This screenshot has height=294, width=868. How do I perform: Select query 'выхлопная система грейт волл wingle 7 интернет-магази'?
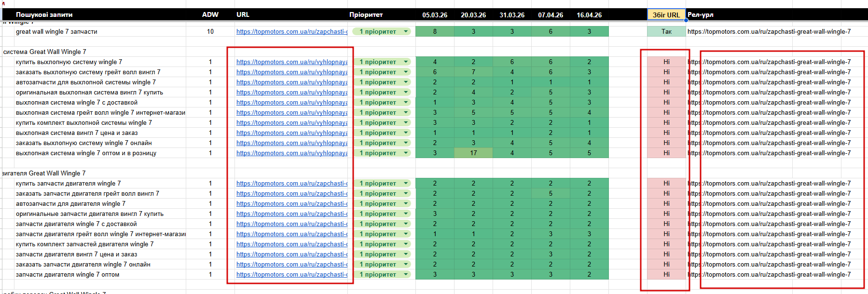tap(100, 112)
